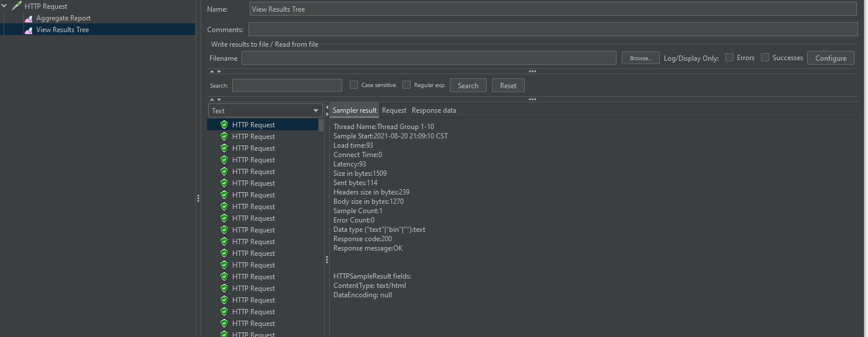Click into the Filename input field
This screenshot has height=337, width=868.
428,58
